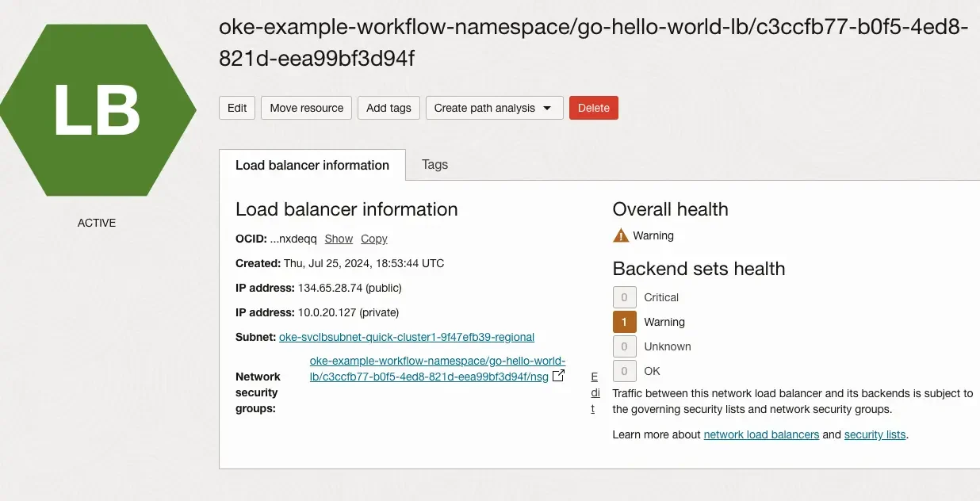
Task: Open the network security group nsg link
Action: click(438, 369)
